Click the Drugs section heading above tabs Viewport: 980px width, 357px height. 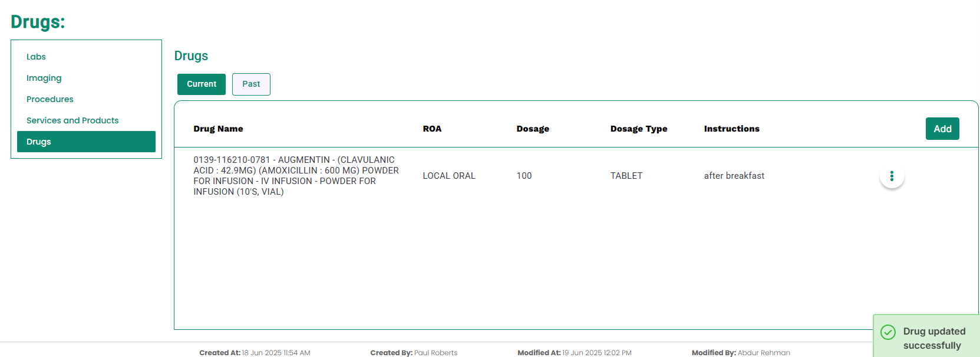191,56
